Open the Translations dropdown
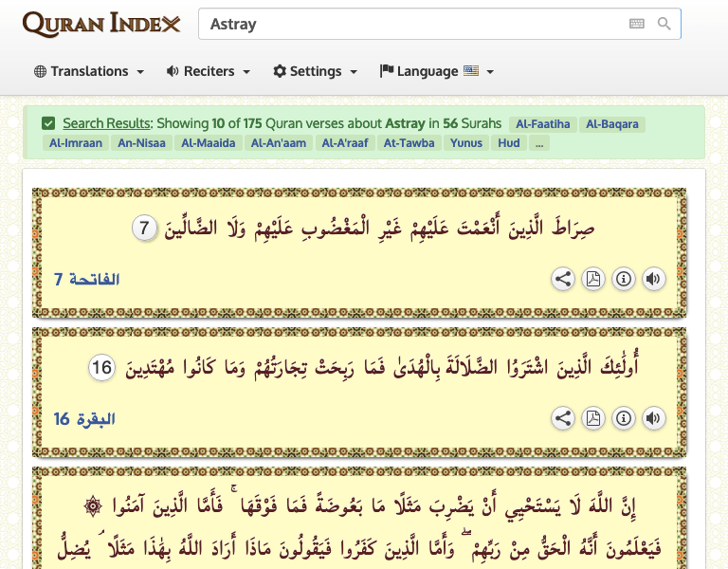Image resolution: width=728 pixels, height=569 pixels. pos(89,71)
